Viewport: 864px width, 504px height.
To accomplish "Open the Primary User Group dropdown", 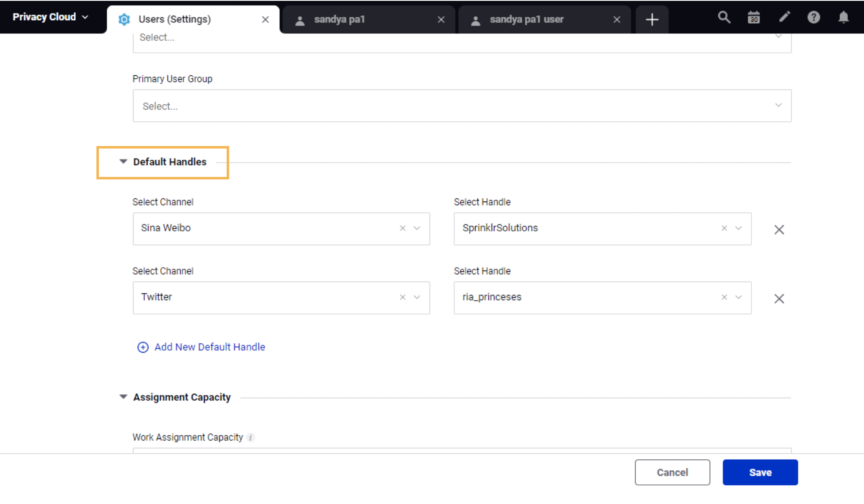I will 461,106.
